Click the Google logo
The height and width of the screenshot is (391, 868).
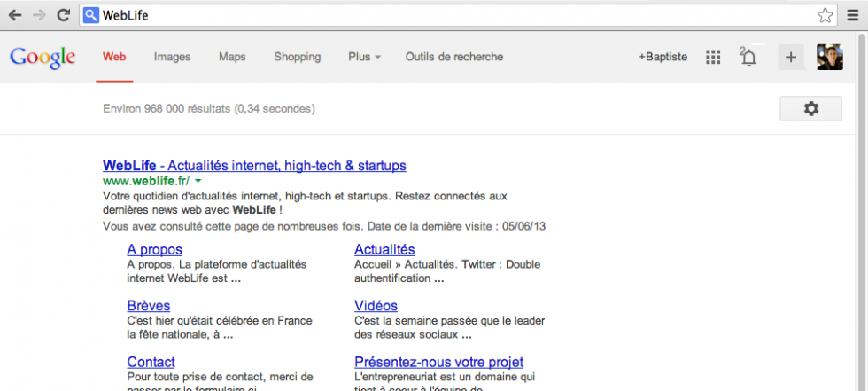pos(43,58)
